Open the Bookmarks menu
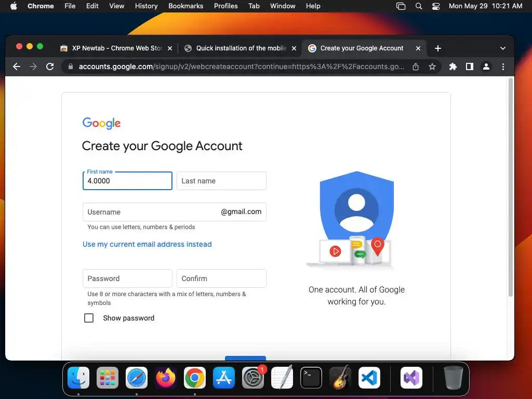 pyautogui.click(x=185, y=6)
